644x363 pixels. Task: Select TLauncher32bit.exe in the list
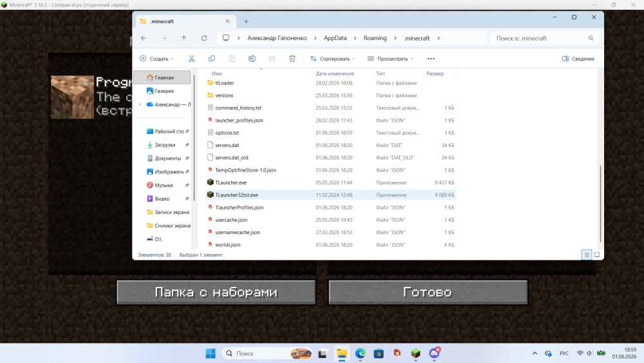coord(331,195)
